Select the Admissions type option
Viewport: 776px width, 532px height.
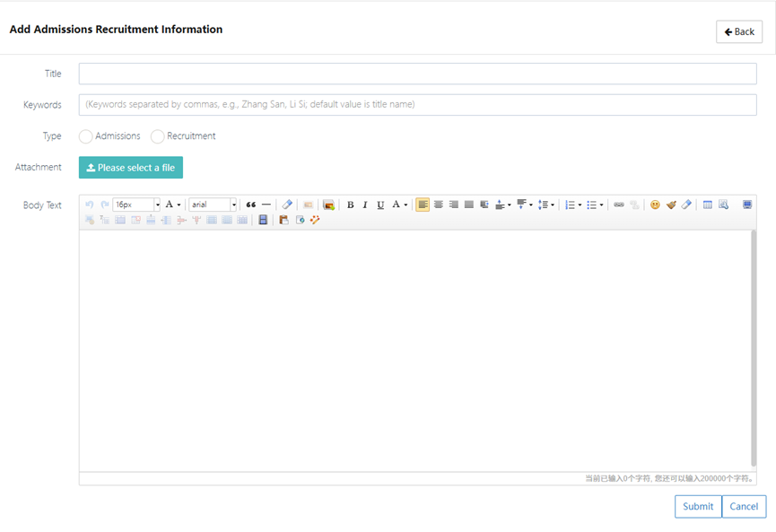86,136
